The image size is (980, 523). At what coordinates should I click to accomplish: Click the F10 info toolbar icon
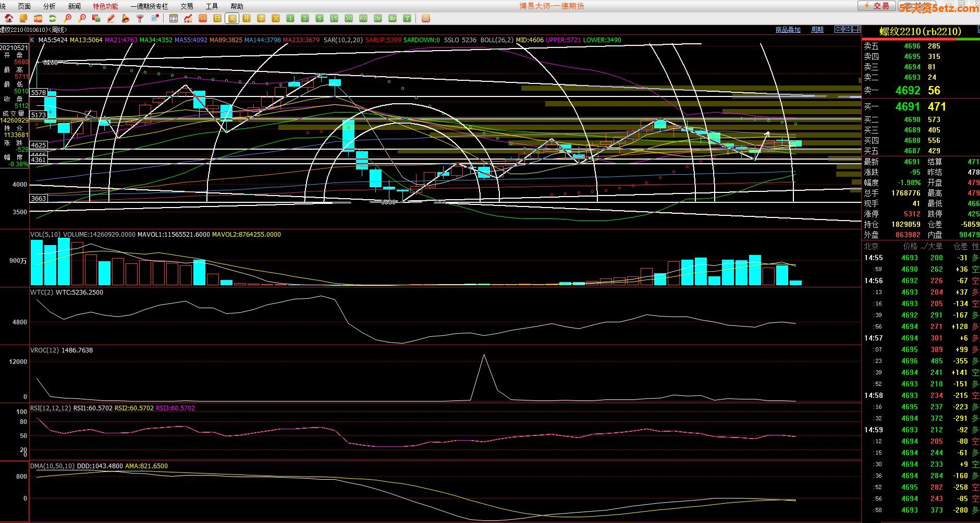(38, 18)
